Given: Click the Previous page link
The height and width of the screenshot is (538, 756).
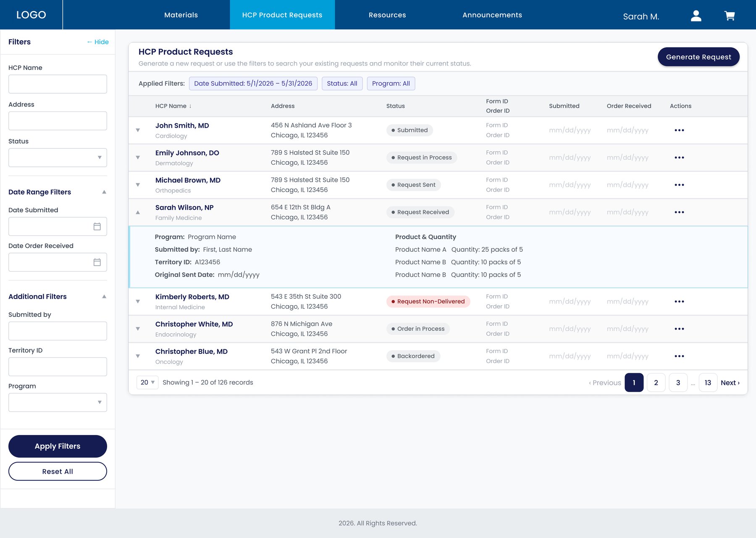Looking at the screenshot, I should pyautogui.click(x=605, y=383).
